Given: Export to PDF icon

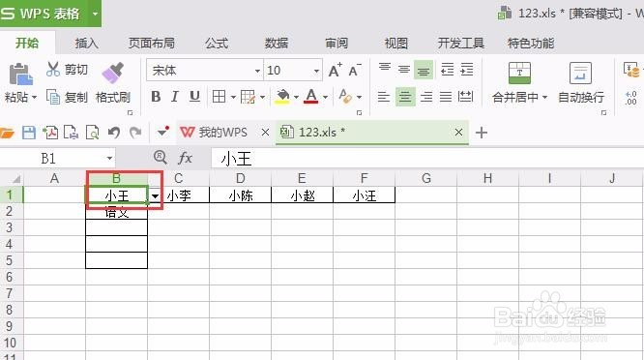Looking at the screenshot, I should 50,133.
